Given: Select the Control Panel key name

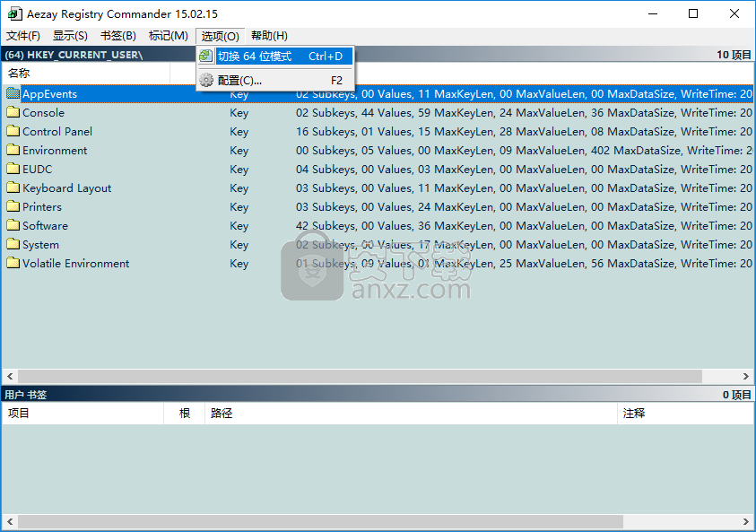Looking at the screenshot, I should (x=57, y=131).
